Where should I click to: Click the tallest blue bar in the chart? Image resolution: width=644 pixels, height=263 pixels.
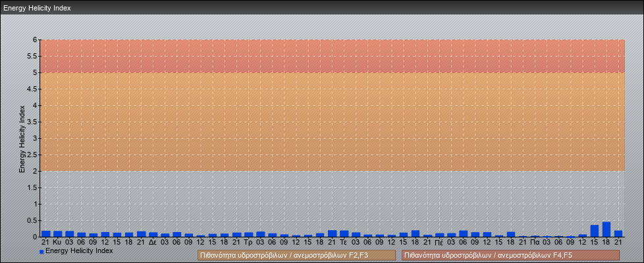coord(606,229)
